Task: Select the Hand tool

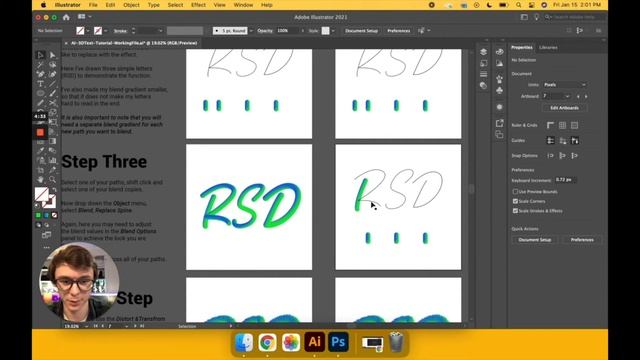Action: click(40, 180)
